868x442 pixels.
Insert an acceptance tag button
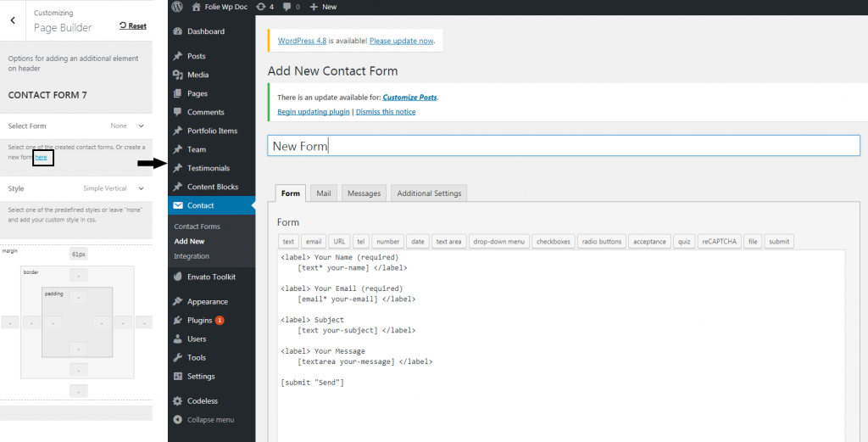click(x=650, y=242)
